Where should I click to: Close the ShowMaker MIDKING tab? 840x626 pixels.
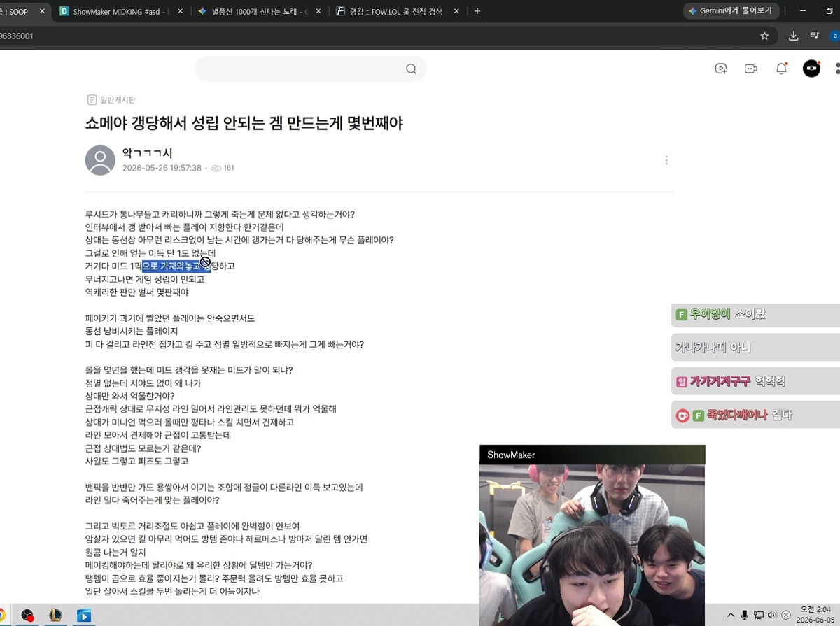(181, 12)
